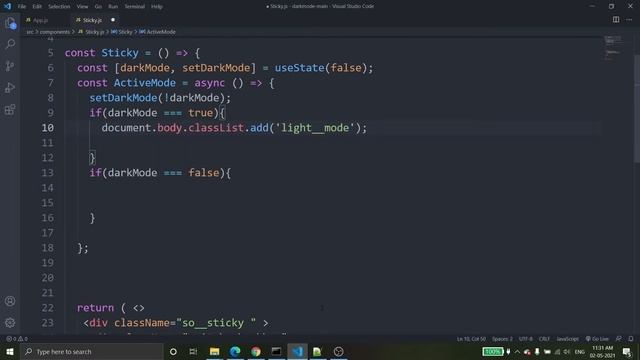
Task: Open the Extensions view
Action: point(10,109)
